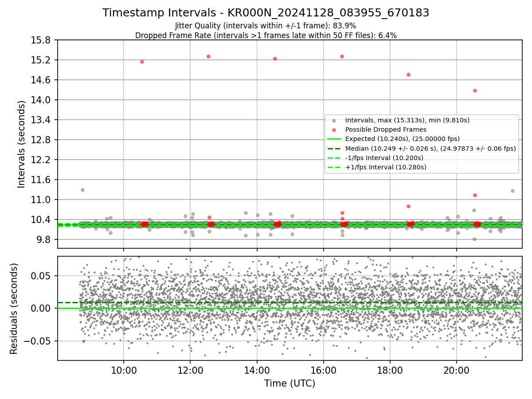Click the 16:00 x-axis tick label
Viewport: 532px width, 399px height.
tap(323, 370)
